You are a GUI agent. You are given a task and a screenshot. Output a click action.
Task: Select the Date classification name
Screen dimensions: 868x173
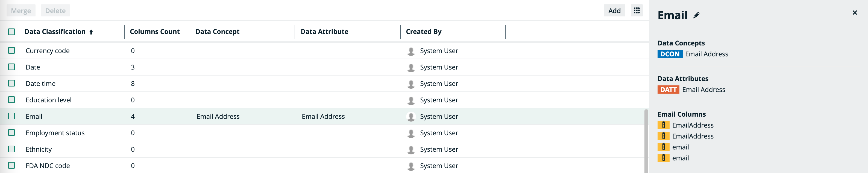(x=33, y=67)
